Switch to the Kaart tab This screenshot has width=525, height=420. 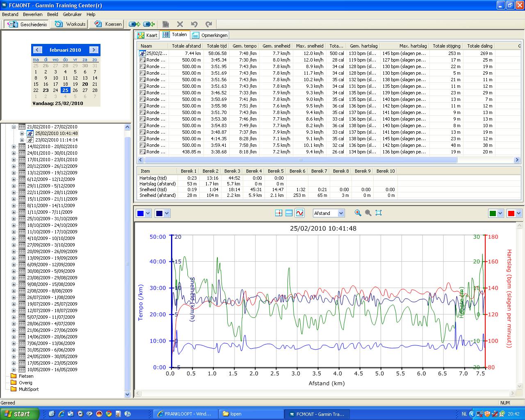point(148,35)
